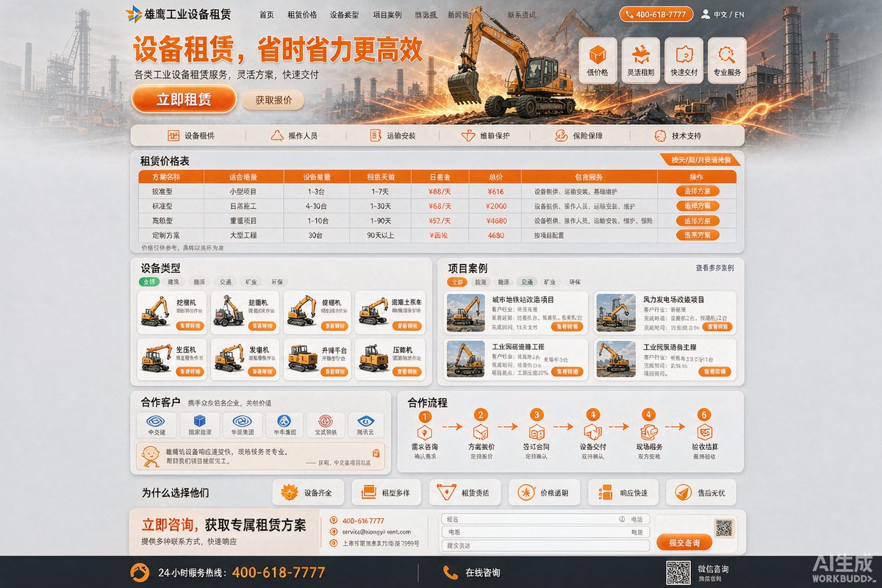The width and height of the screenshot is (882, 588).
Task: Click the ¥2000 total price cell
Action: (496, 206)
